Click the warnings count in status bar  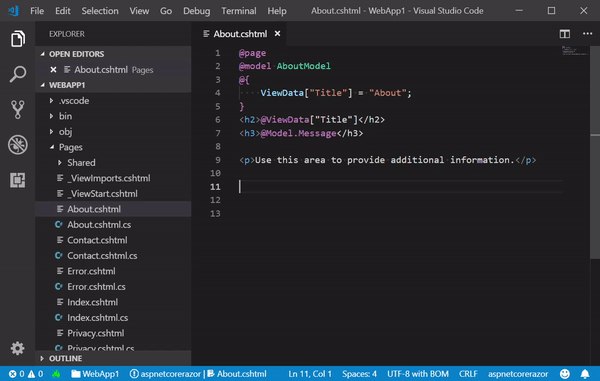point(35,374)
